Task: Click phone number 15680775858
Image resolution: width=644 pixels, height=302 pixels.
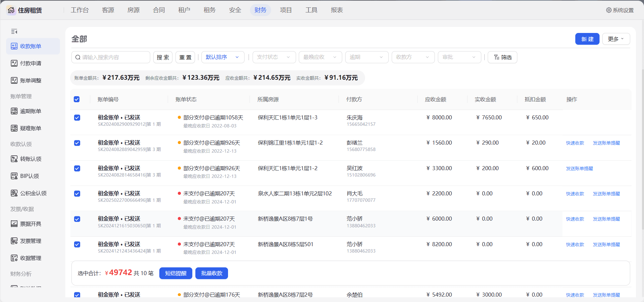Action: (x=361, y=150)
